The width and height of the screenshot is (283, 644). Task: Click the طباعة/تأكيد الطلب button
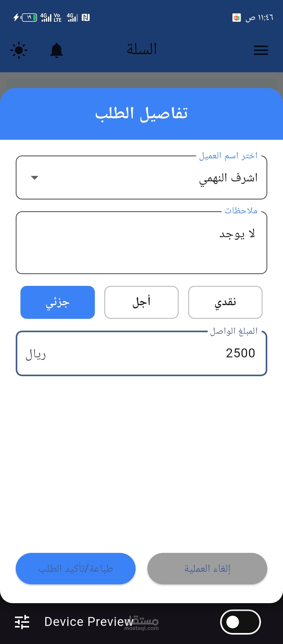[75, 569]
